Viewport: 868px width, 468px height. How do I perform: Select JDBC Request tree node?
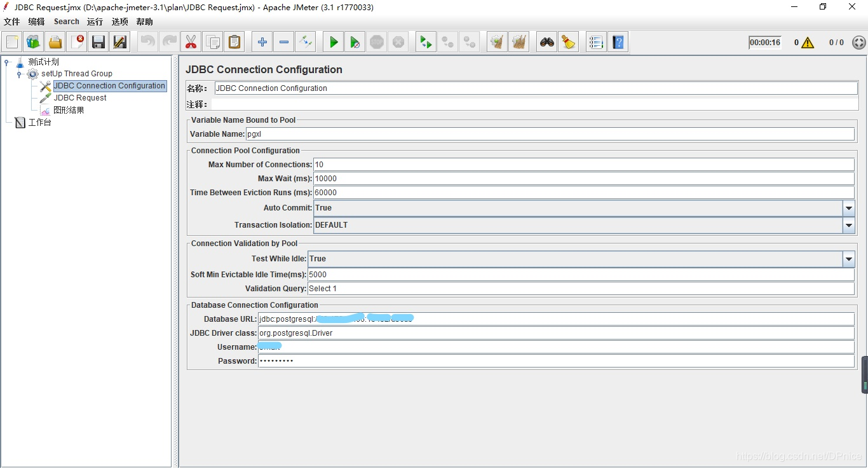(80, 98)
